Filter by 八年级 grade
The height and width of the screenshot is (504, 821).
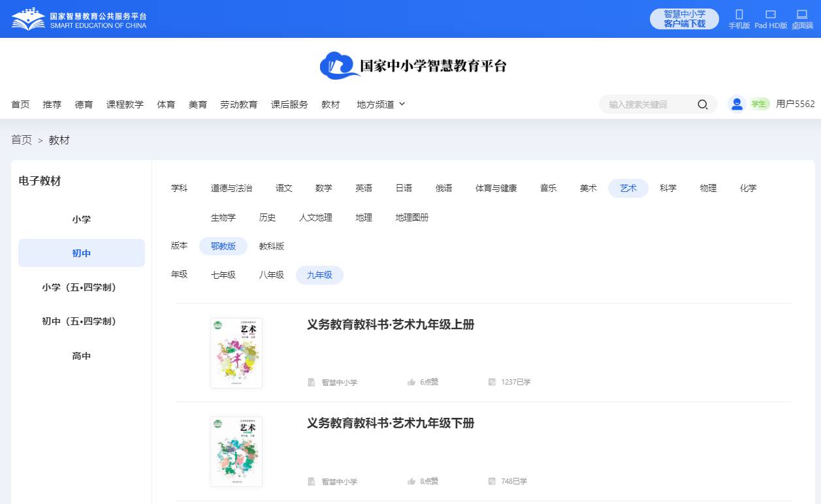pyautogui.click(x=272, y=275)
